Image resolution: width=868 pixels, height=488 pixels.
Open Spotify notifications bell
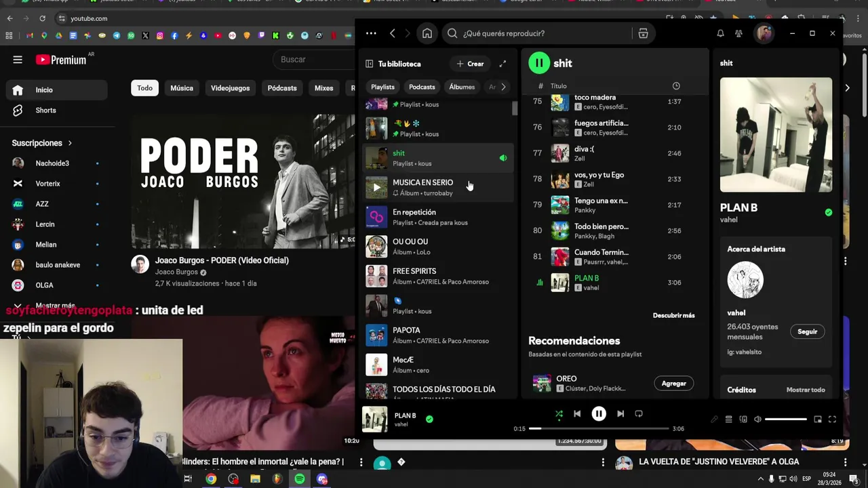(720, 33)
